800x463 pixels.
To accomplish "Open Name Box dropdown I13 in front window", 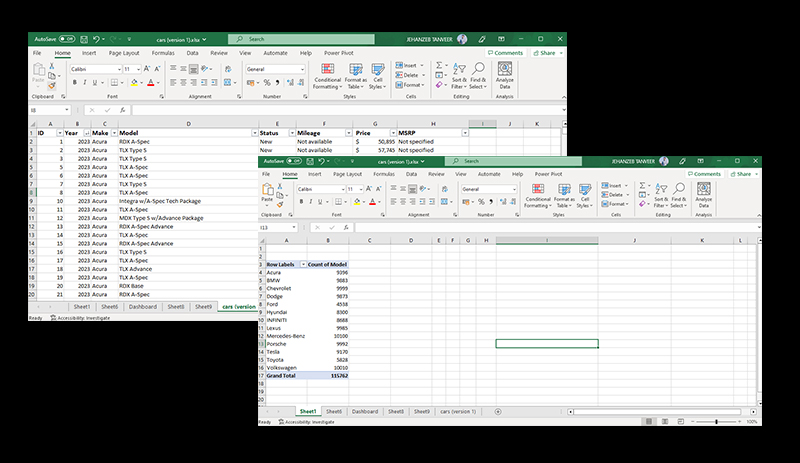I will pos(294,227).
